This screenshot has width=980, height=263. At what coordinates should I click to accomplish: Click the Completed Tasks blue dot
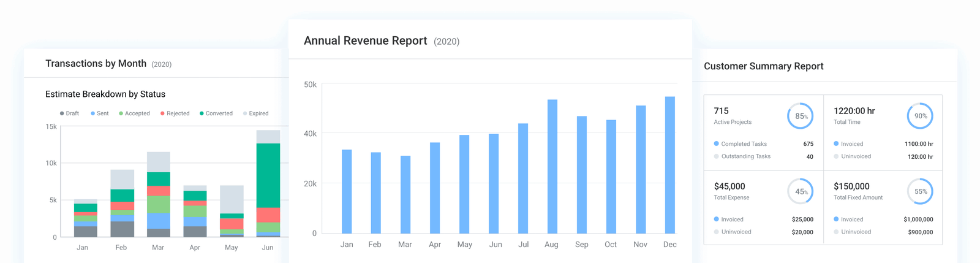point(717,143)
